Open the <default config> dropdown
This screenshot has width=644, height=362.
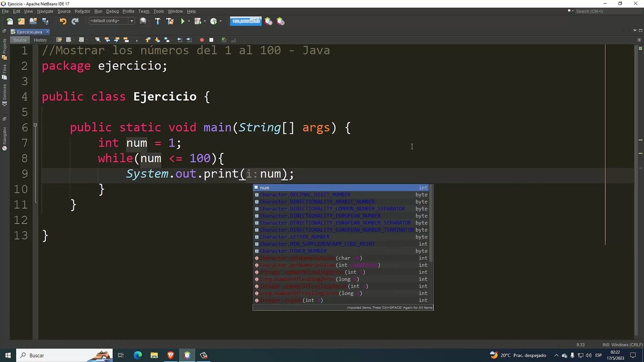(x=112, y=21)
